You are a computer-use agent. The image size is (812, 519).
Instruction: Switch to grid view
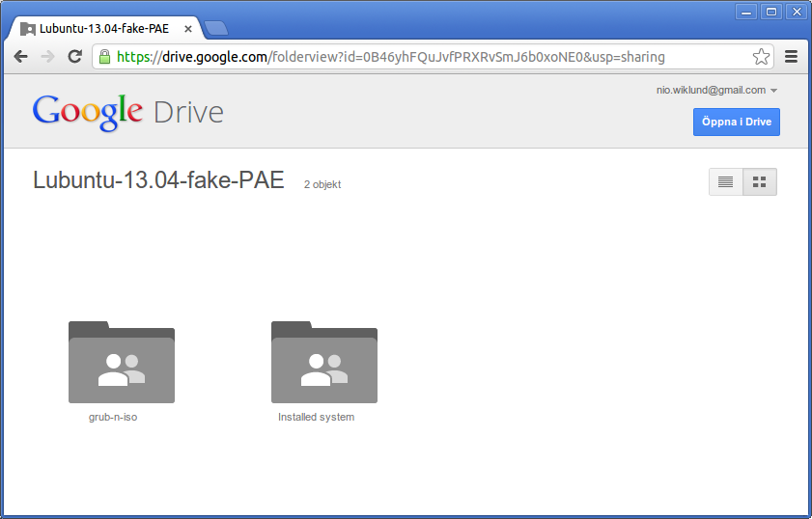[x=759, y=181]
